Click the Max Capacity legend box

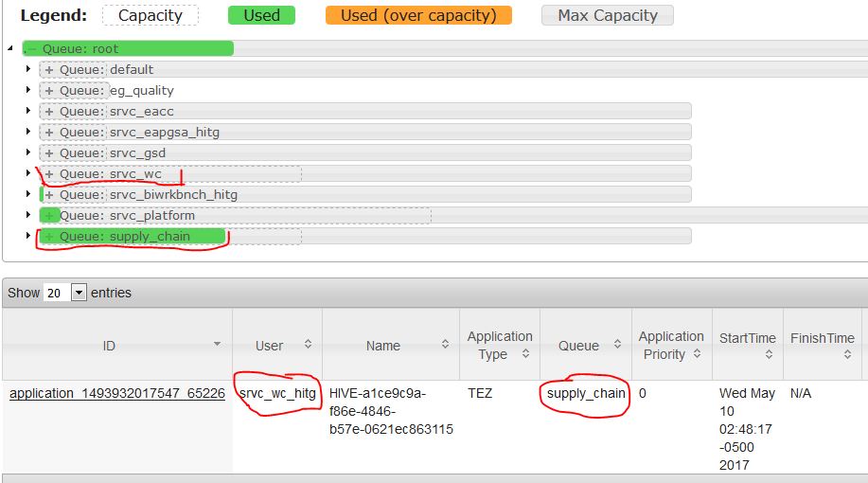pyautogui.click(x=608, y=15)
